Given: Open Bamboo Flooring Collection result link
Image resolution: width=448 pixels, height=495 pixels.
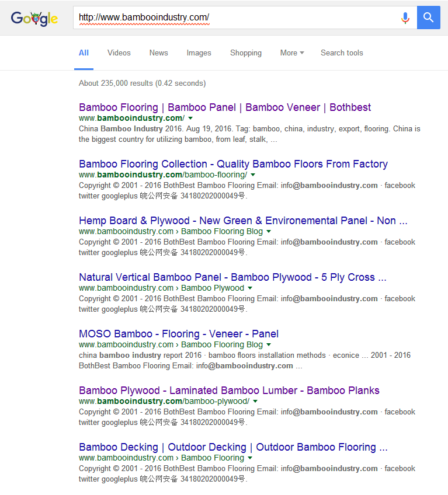Looking at the screenshot, I should (233, 164).
